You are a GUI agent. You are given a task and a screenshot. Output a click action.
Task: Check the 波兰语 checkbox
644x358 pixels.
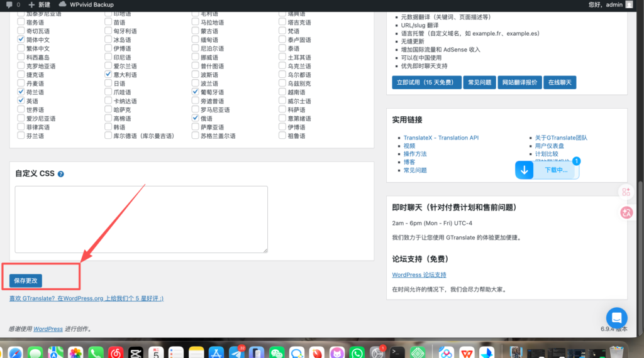195,84
